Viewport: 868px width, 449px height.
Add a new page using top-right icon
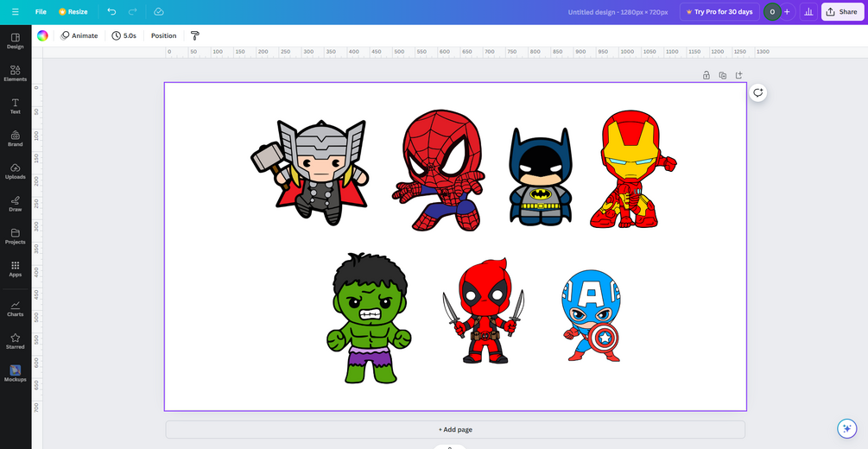[738, 75]
